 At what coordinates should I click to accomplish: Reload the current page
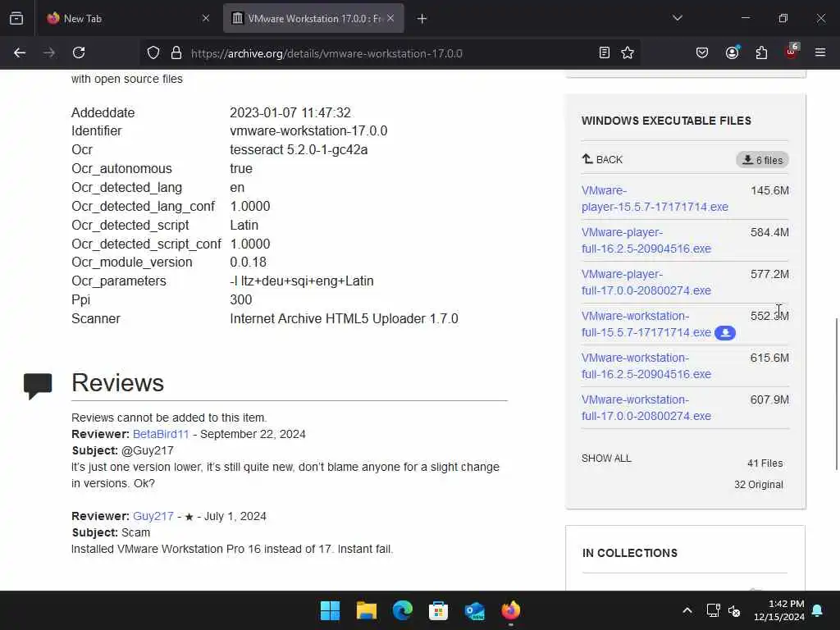79,52
